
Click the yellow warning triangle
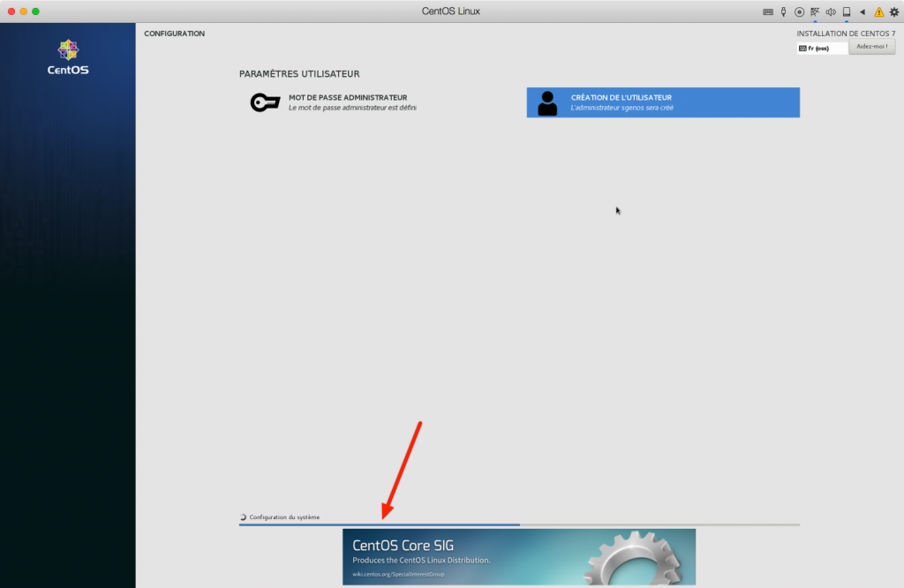click(x=878, y=11)
